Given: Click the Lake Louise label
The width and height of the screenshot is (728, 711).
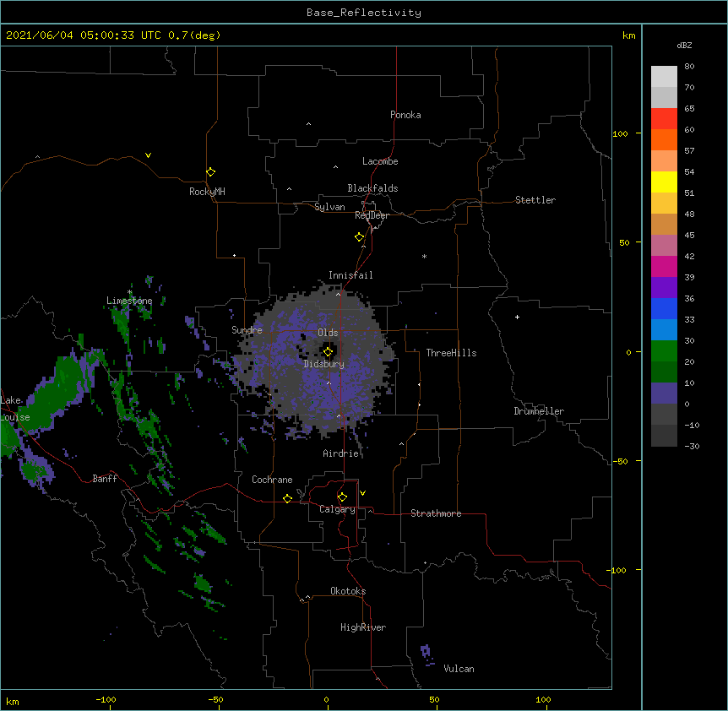Looking at the screenshot, I should (x=15, y=409).
